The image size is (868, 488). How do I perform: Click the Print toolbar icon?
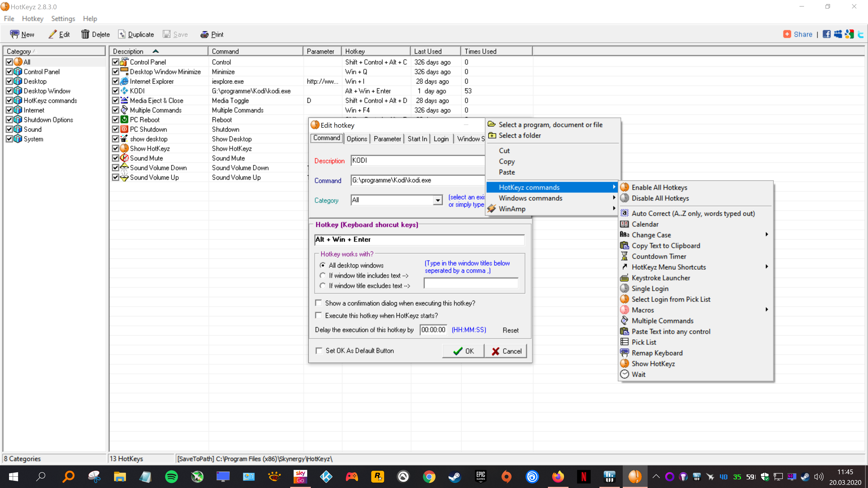coord(204,34)
